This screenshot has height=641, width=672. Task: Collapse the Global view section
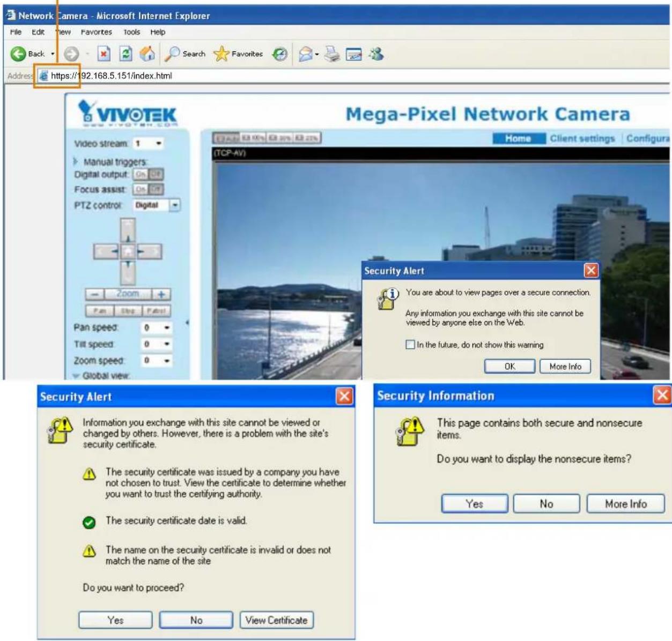[x=76, y=376]
